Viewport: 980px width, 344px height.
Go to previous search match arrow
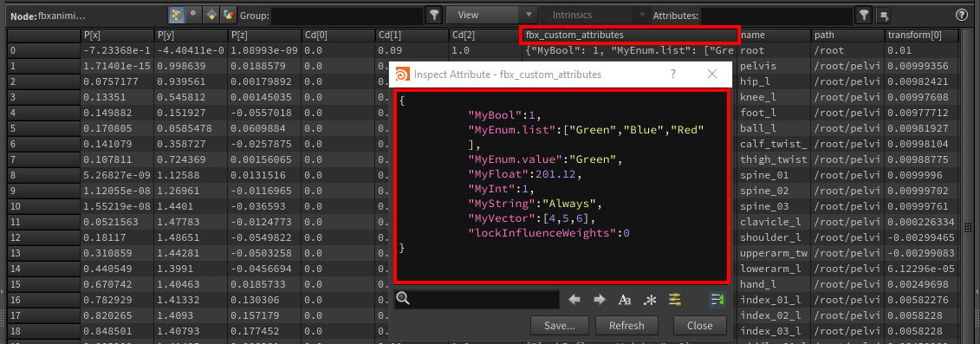574,300
